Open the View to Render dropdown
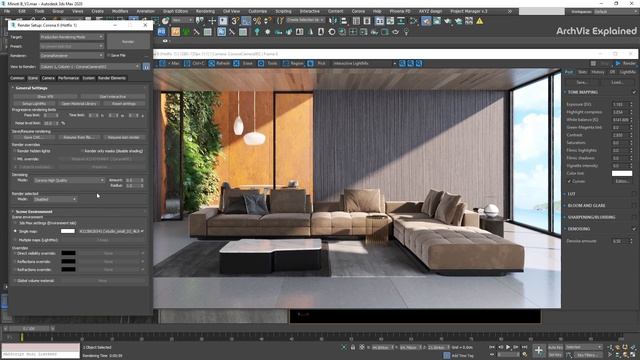 (x=90, y=67)
